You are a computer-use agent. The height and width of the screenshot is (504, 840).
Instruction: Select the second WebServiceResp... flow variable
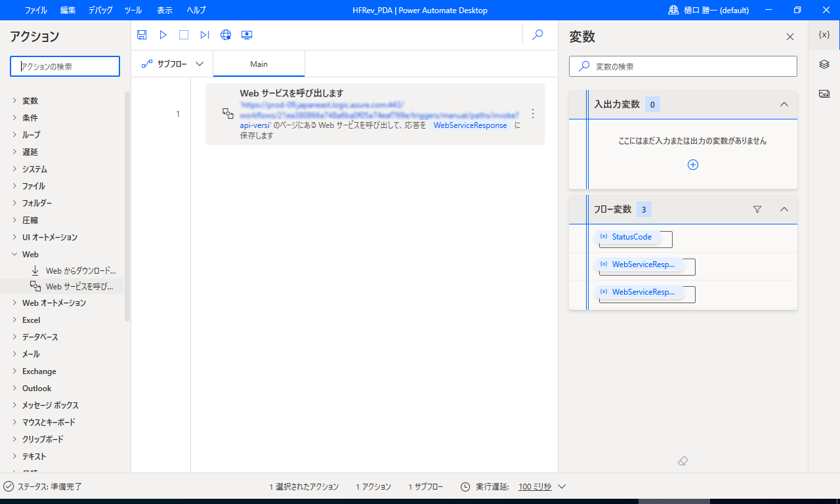pos(640,264)
